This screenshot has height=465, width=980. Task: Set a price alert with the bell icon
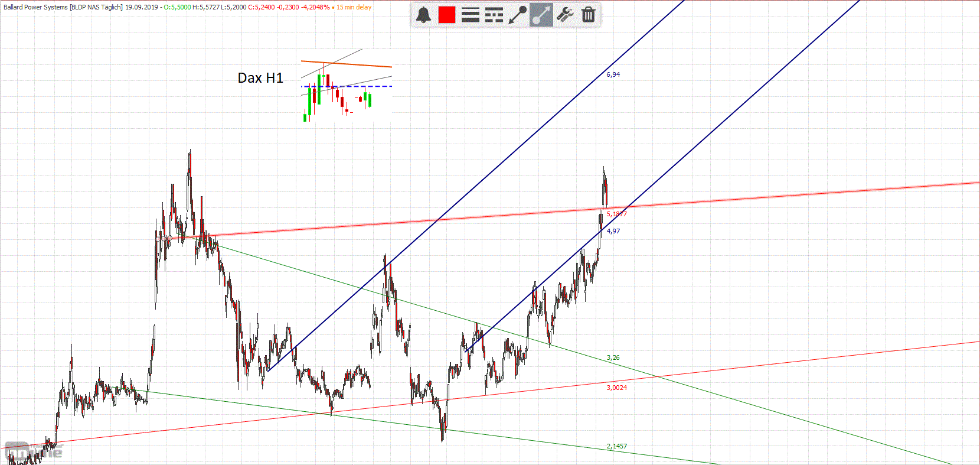[423, 15]
